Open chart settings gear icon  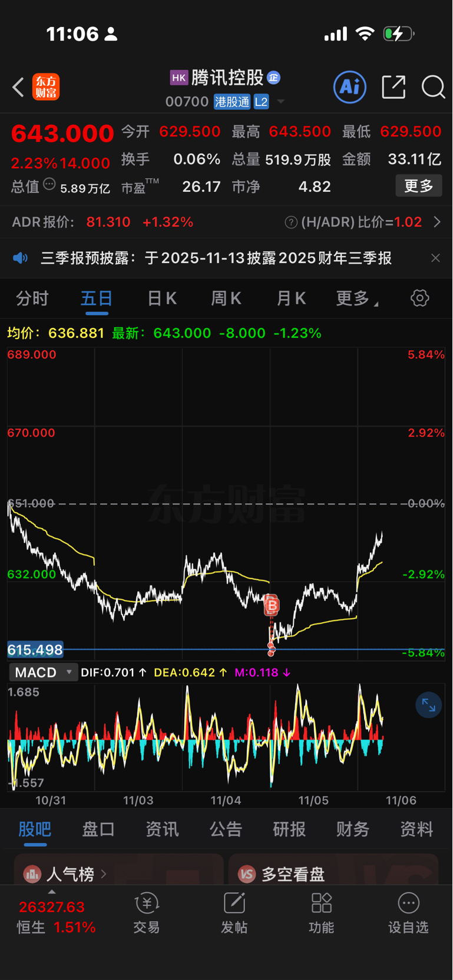(420, 298)
